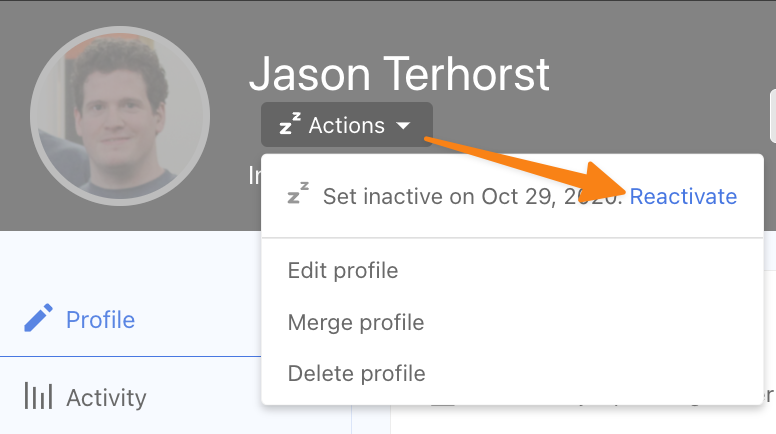Click the caret arrow on Actions button

click(403, 126)
